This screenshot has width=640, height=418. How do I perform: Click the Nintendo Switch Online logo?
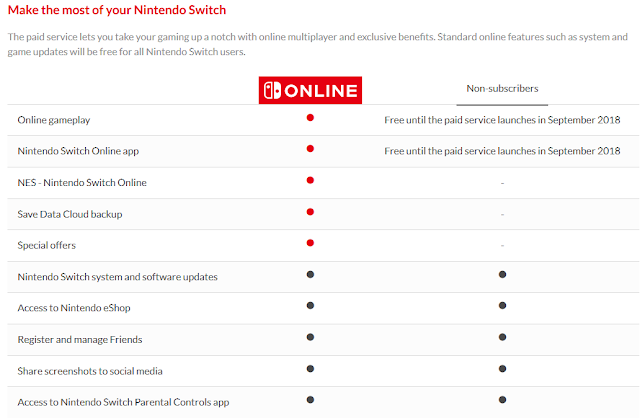tap(310, 90)
